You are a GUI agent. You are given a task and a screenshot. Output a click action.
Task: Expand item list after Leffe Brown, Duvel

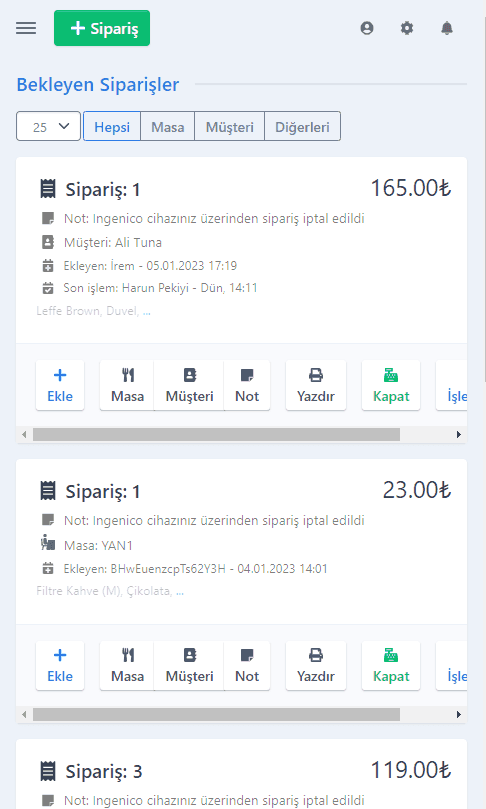click(x=147, y=311)
